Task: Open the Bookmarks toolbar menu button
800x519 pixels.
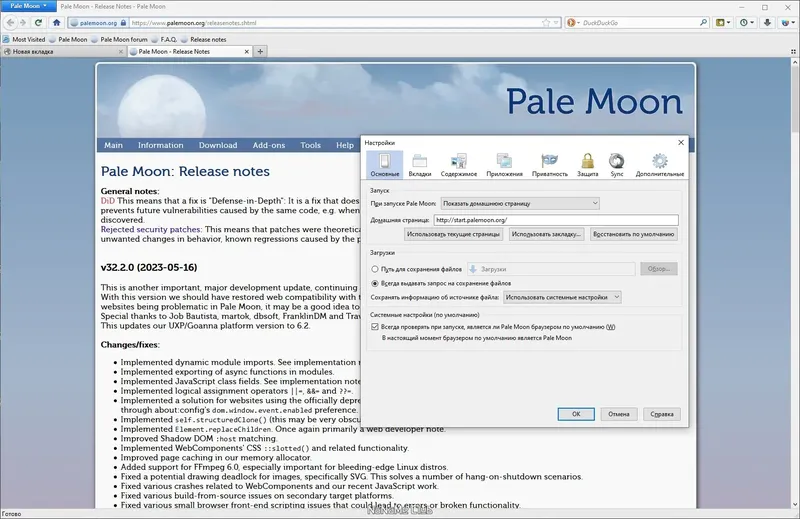Action: pos(723,22)
